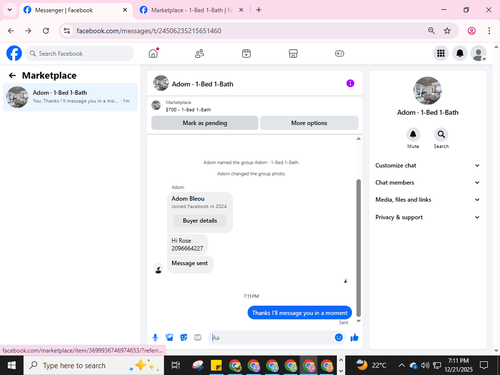Viewport: 500px width, 375px height.
Task: Record a voice clip with microphone icon
Action: (155, 338)
